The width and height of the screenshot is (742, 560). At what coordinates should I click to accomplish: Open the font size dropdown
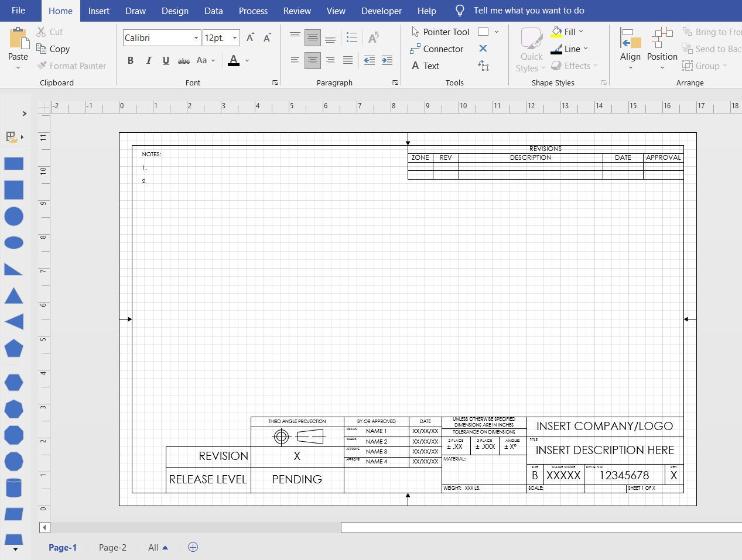point(234,37)
